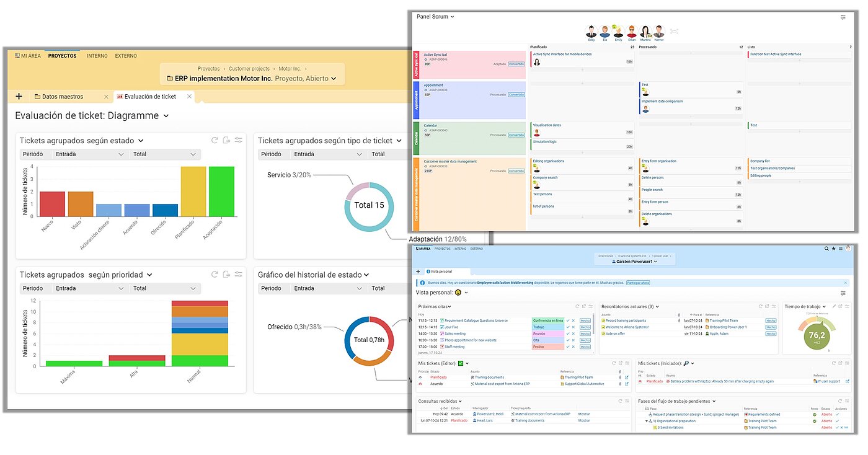
Task: Collapse the 1) Organisational preparation workflow row
Action: [646, 421]
